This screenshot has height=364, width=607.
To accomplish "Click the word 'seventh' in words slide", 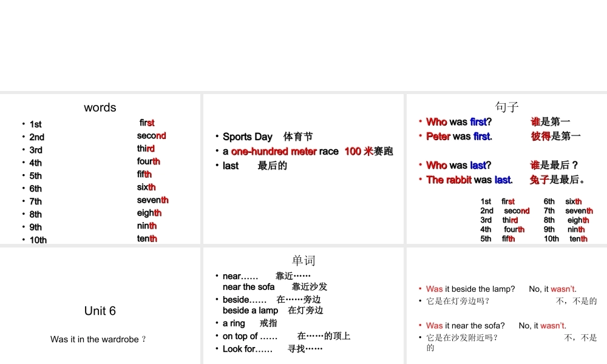I will tap(152, 200).
